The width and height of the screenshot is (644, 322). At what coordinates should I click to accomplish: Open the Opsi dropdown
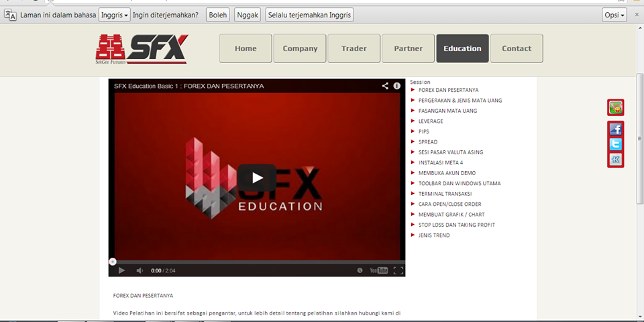614,15
